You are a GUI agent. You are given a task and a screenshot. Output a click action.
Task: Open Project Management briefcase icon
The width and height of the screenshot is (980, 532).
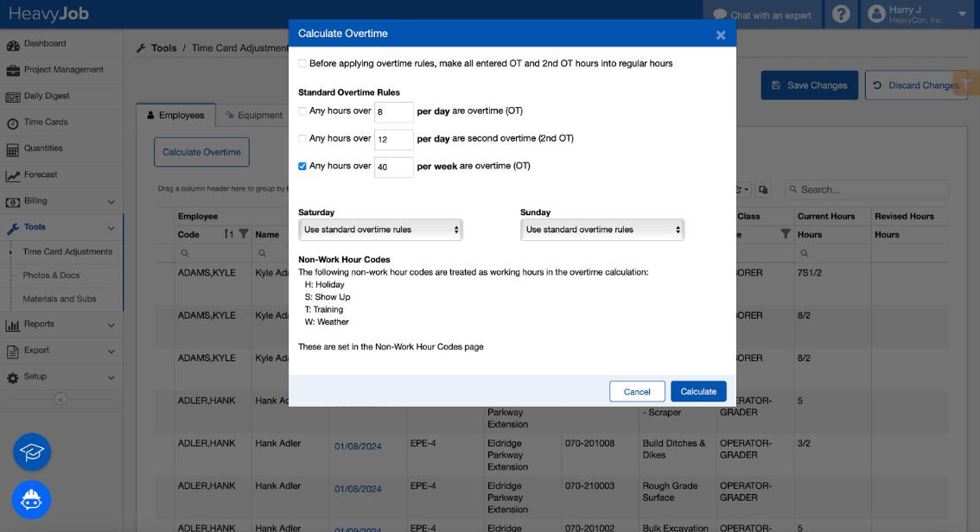pos(12,71)
